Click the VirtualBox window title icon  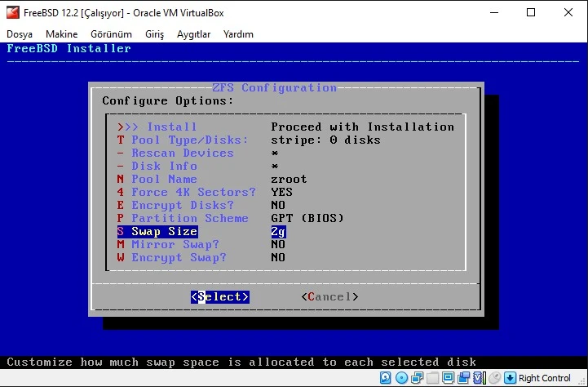[x=13, y=12]
